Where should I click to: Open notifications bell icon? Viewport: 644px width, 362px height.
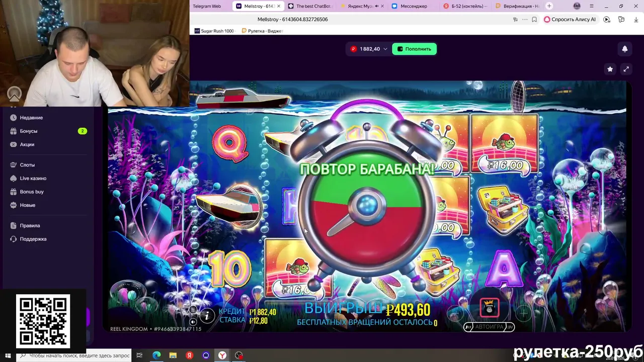(x=625, y=49)
